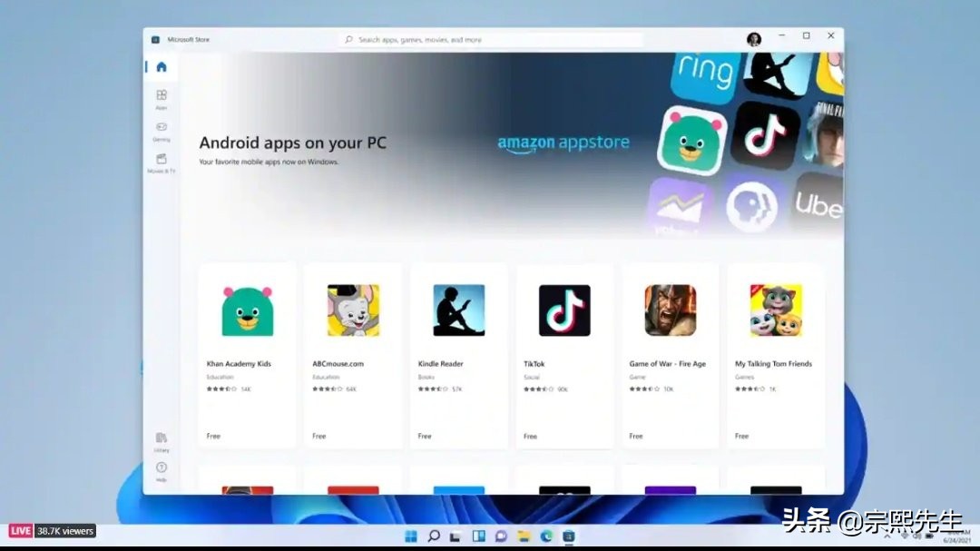
Task: Click the Khan Academy Kids title
Action: click(x=239, y=363)
